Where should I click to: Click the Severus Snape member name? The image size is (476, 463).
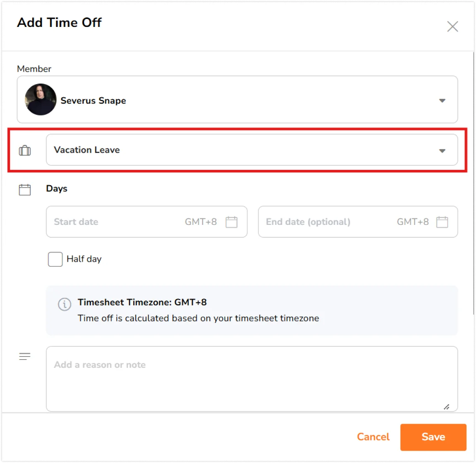click(93, 101)
